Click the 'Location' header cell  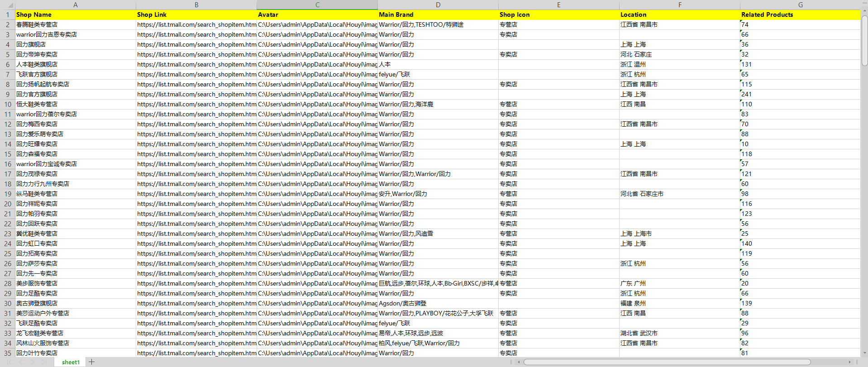coord(680,14)
